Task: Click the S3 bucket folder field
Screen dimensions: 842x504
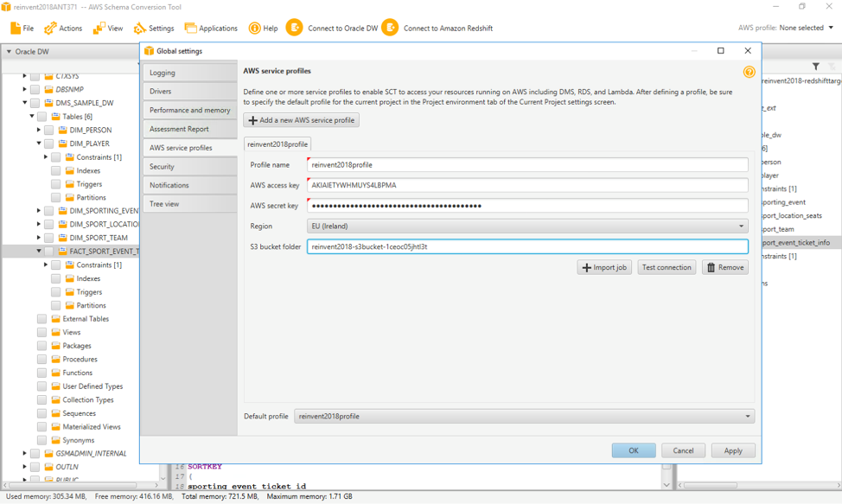Action: point(527,246)
